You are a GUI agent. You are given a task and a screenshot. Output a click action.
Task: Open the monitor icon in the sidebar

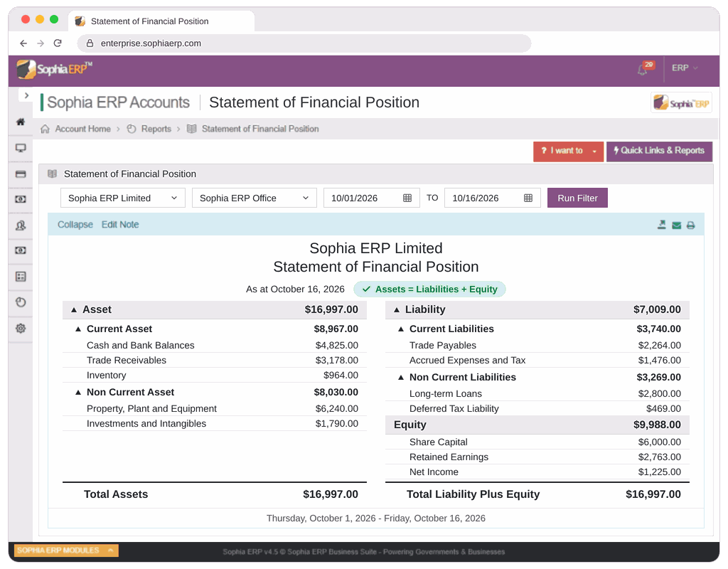click(x=21, y=148)
